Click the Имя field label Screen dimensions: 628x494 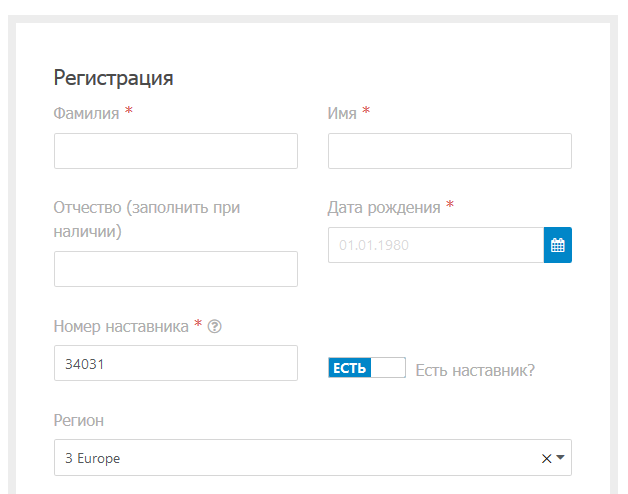(x=342, y=113)
